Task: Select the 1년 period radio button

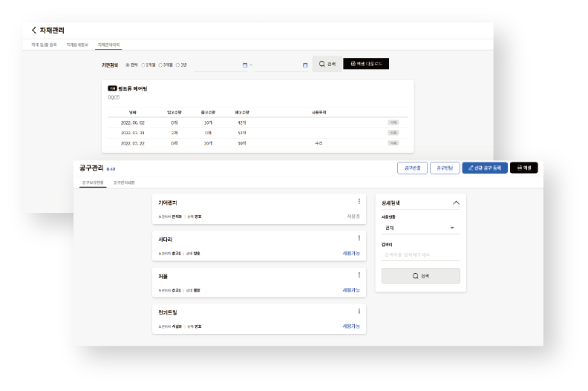Action: [x=177, y=65]
